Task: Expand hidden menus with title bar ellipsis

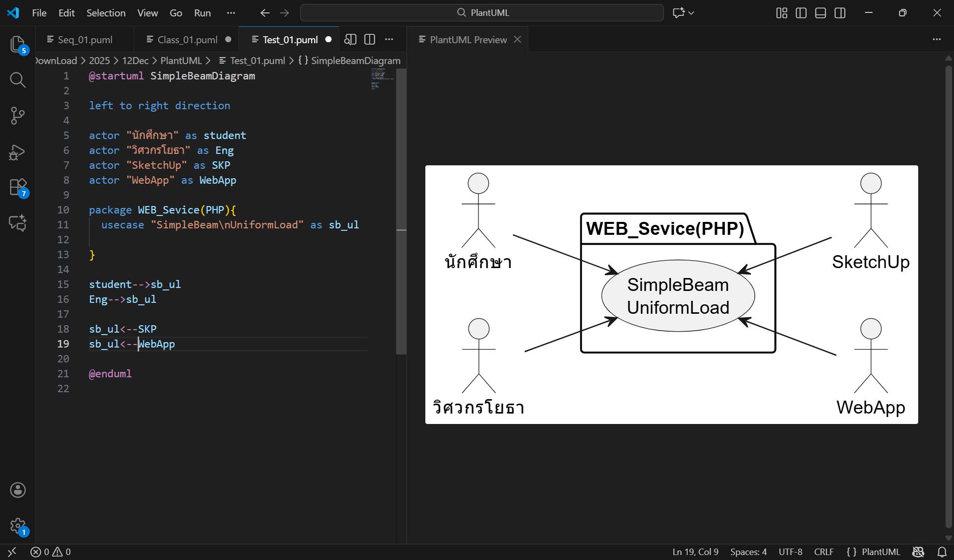Action: tap(231, 13)
